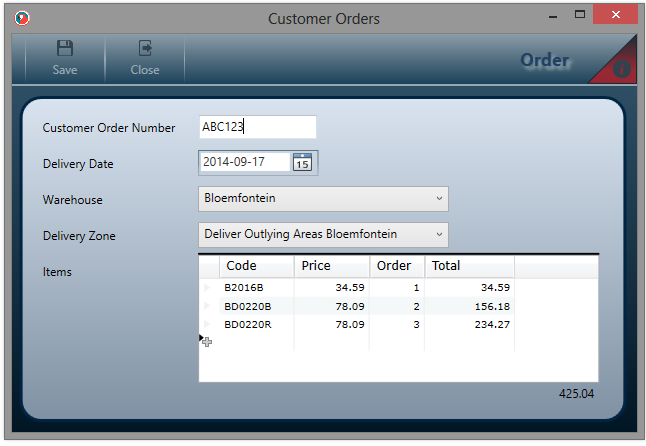Click order quantity 3 for BD0220R

tap(397, 324)
